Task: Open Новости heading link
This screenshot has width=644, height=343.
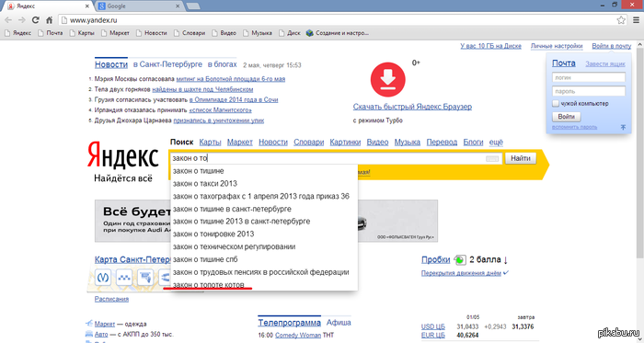Action: pyautogui.click(x=111, y=64)
